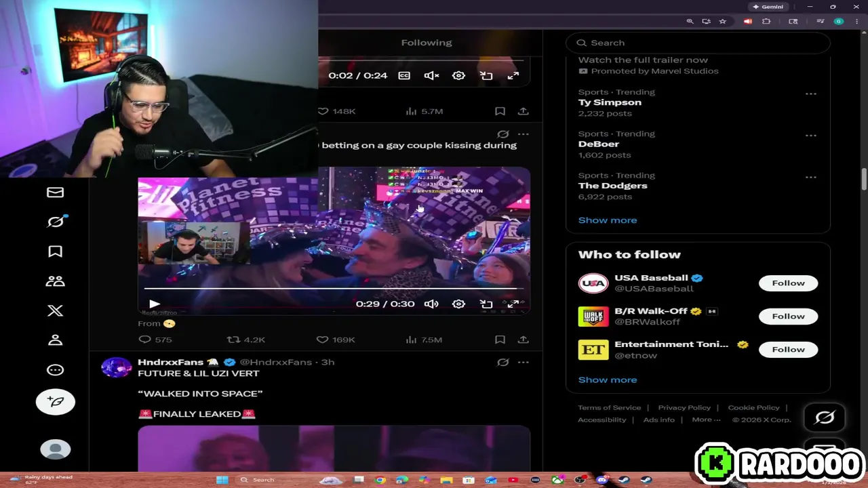
Task: Repost the post with 4.2K reposts
Action: 245,340
